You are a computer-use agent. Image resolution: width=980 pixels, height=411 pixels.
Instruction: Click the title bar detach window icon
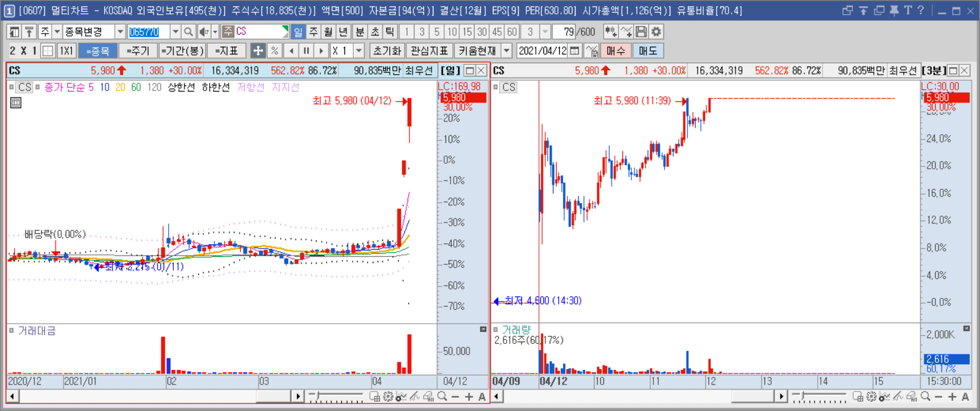pos(848,10)
